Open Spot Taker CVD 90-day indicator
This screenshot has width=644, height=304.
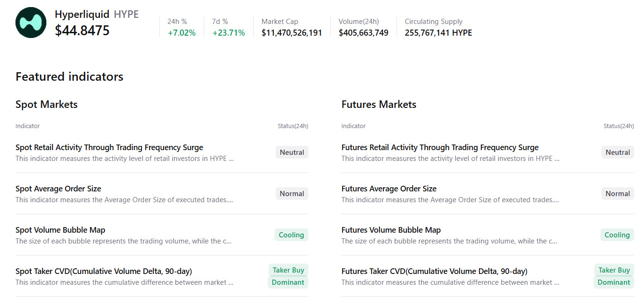pos(104,271)
